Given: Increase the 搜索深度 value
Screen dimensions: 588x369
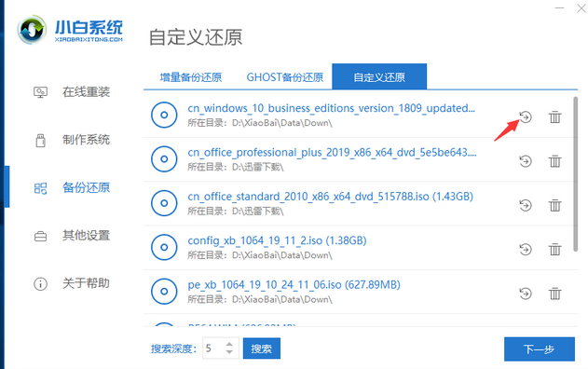Looking at the screenshot, I should point(229,344).
